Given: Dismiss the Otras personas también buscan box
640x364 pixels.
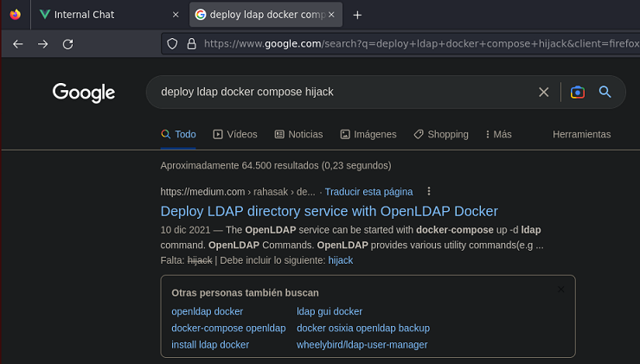Looking at the screenshot, I should pyautogui.click(x=560, y=289).
